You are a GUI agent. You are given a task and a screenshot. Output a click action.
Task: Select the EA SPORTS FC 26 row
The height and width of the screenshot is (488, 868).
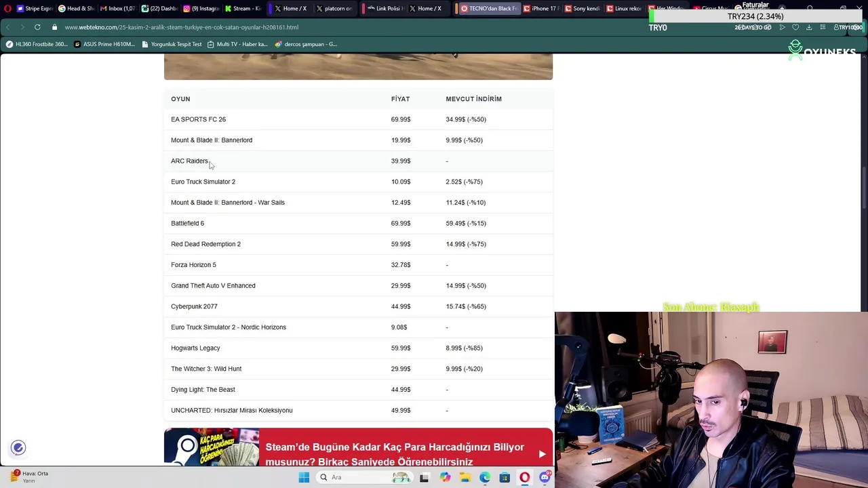(358, 119)
